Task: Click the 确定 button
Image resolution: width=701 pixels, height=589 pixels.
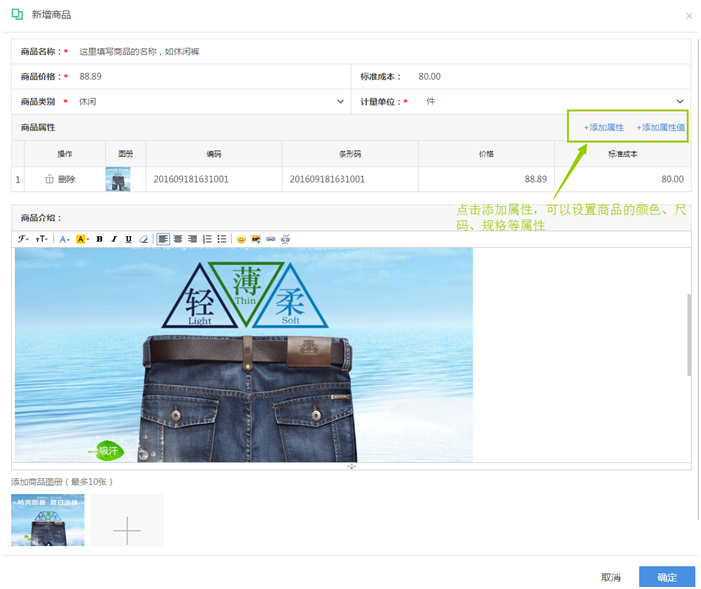Action: click(x=667, y=577)
